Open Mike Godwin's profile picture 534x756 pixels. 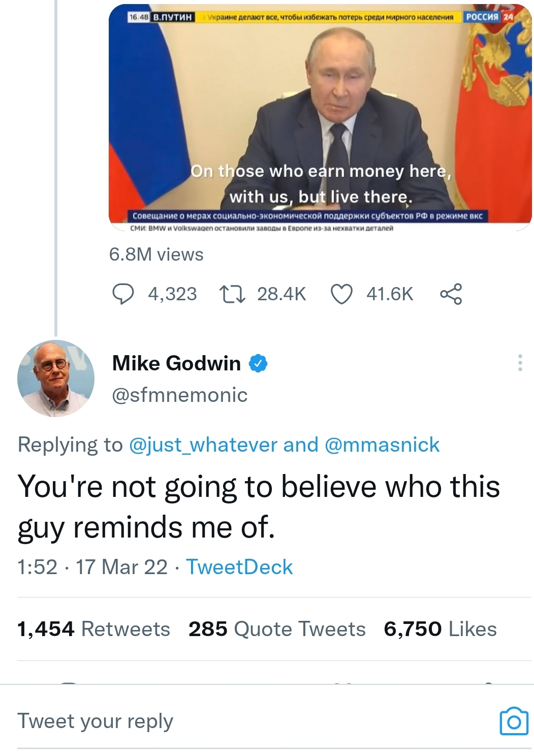(56, 379)
